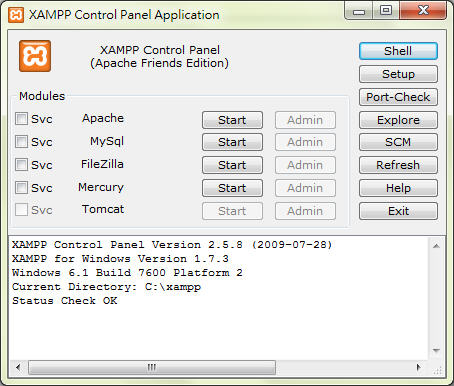Click horizontal scrollbar left arrow
The image size is (454, 386).
tap(18, 367)
